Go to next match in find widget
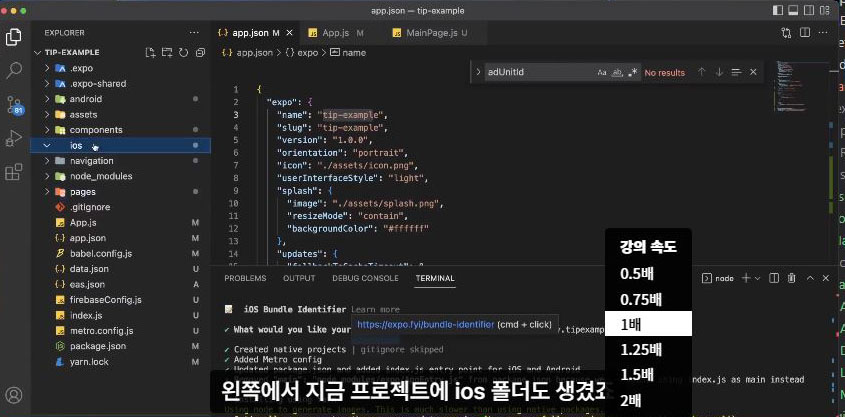 click(719, 72)
